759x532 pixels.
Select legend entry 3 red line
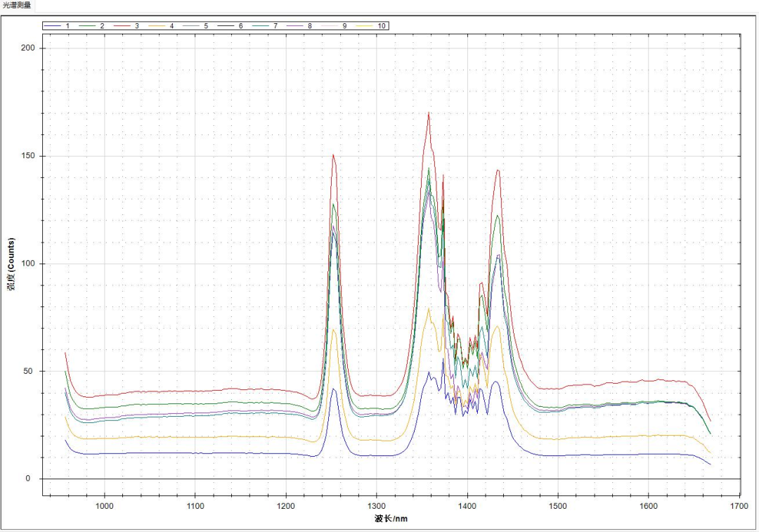point(126,26)
